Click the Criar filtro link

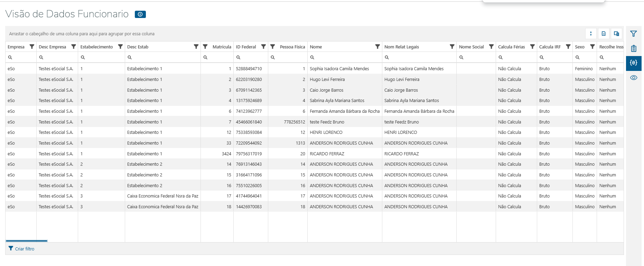click(24, 249)
